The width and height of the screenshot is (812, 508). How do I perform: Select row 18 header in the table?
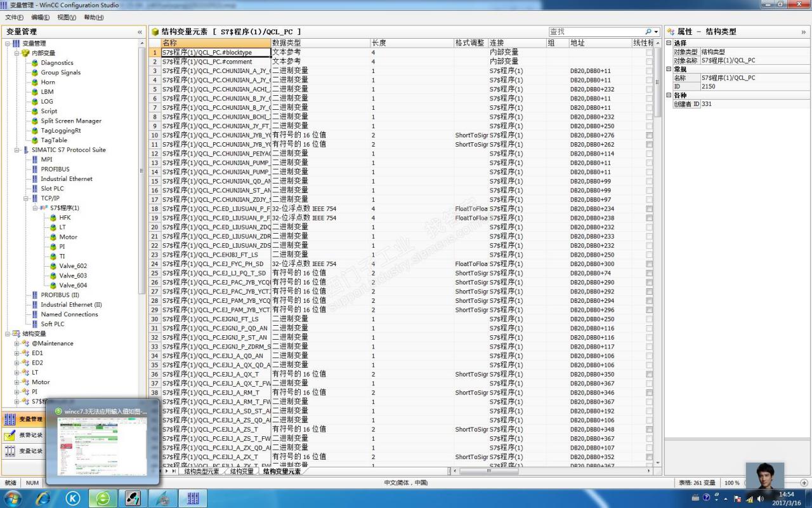pos(154,208)
